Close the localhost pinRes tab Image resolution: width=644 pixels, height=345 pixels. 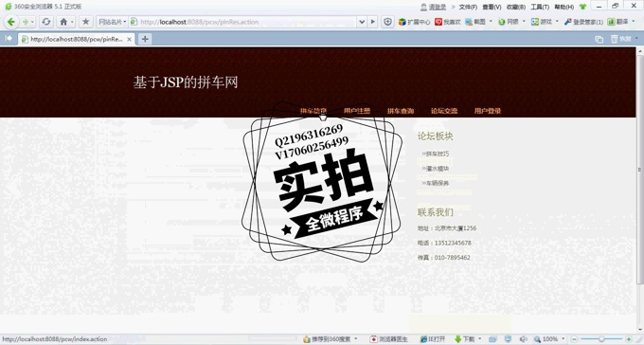(x=129, y=40)
